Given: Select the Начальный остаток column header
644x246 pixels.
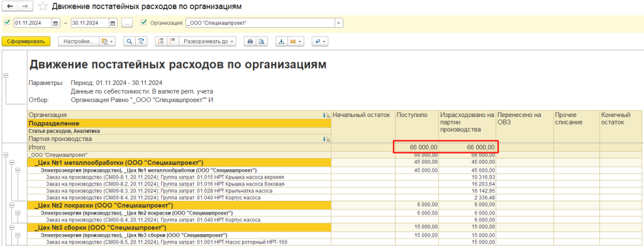Looking at the screenshot, I should 363,127.
